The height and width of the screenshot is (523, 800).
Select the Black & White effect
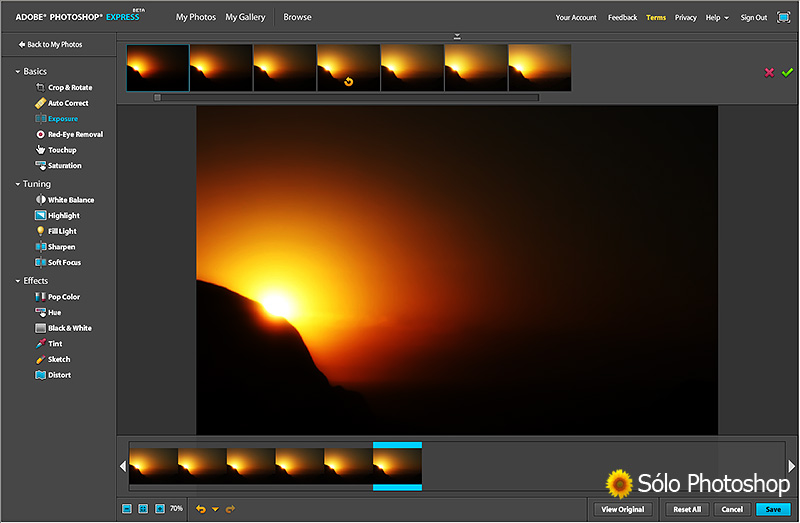pyautogui.click(x=68, y=328)
